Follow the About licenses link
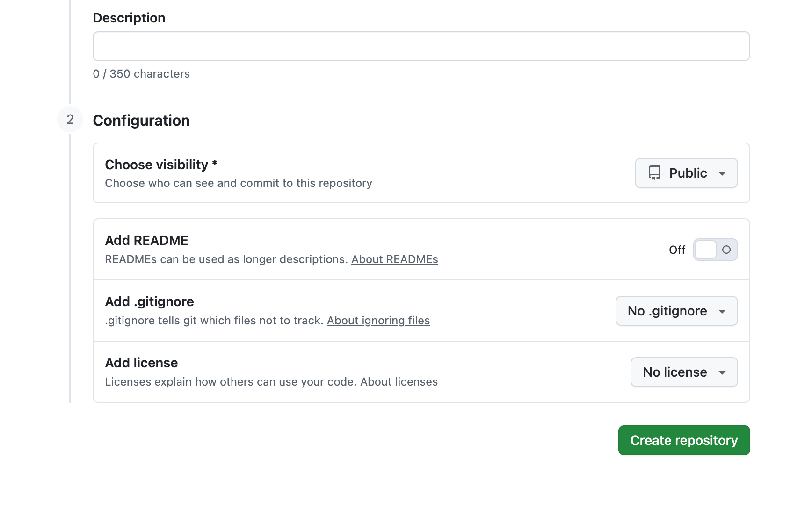Image resolution: width=812 pixels, height=530 pixels. pos(399,382)
